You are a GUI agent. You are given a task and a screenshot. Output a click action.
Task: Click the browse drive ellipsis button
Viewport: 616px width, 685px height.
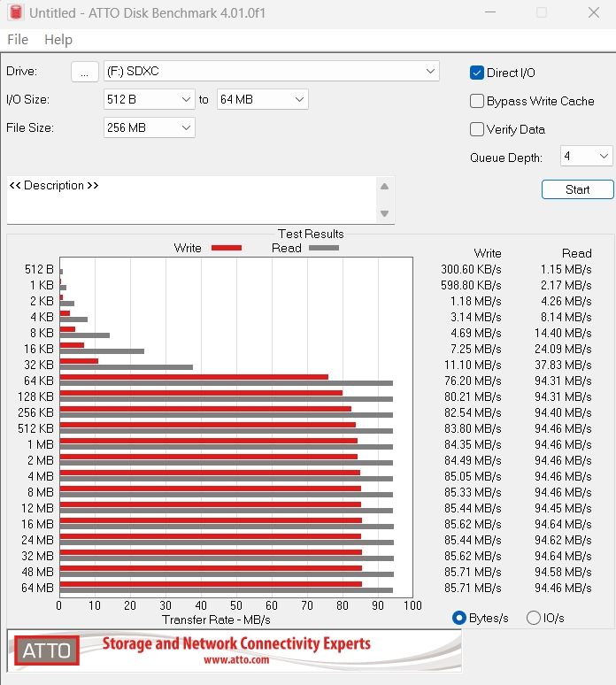tap(84, 72)
